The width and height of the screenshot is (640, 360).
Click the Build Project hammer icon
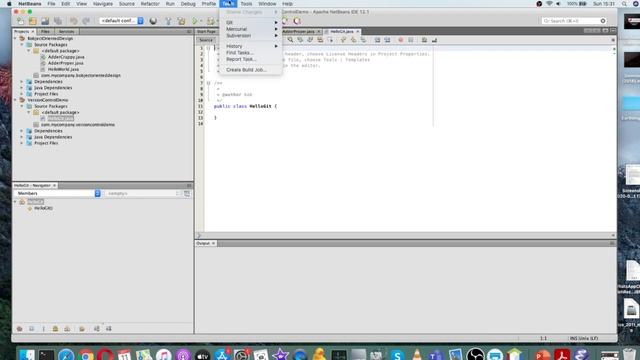pyautogui.click(x=168, y=21)
